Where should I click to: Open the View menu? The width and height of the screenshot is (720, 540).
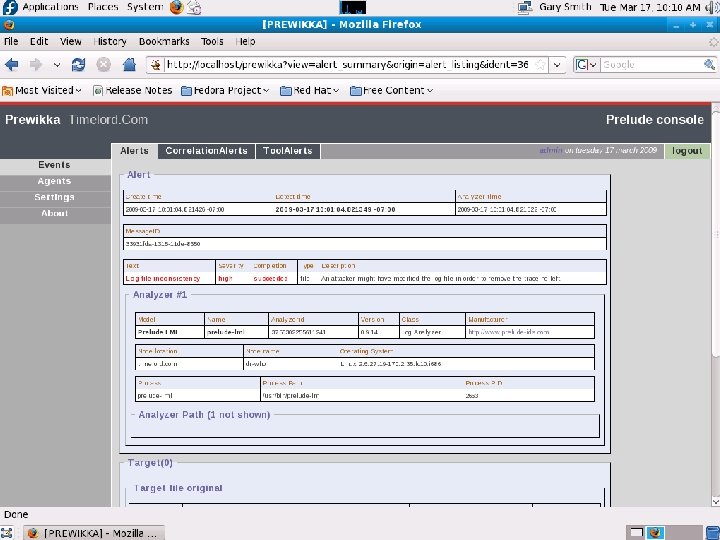click(x=71, y=41)
